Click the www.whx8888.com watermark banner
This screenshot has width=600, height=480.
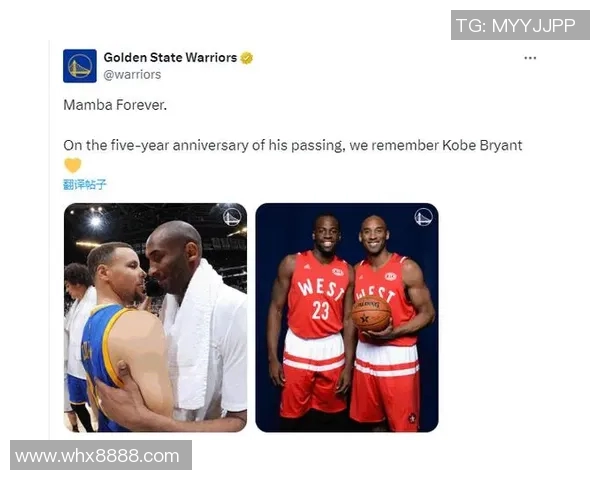pyautogui.click(x=101, y=455)
